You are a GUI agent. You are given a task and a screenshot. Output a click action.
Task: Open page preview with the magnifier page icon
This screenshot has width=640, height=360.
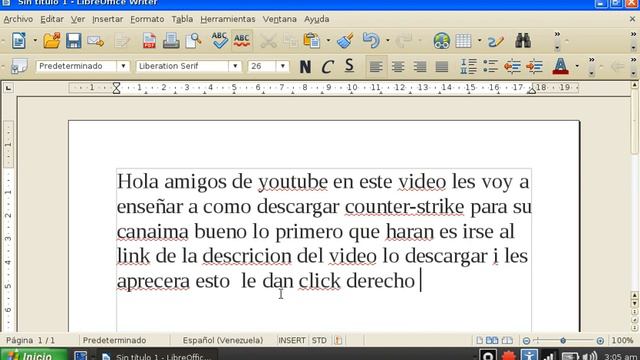tap(193, 41)
